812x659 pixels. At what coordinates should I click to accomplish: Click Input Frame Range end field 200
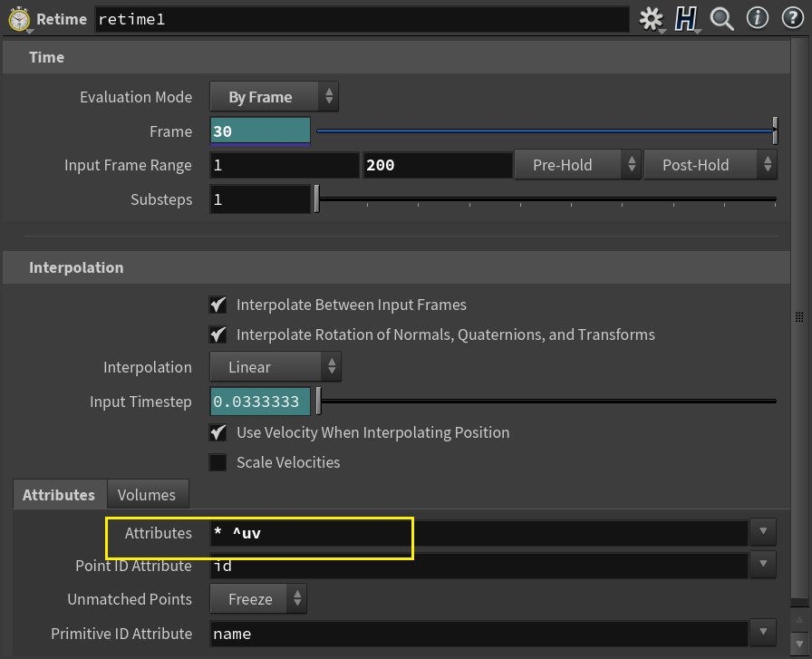point(438,165)
